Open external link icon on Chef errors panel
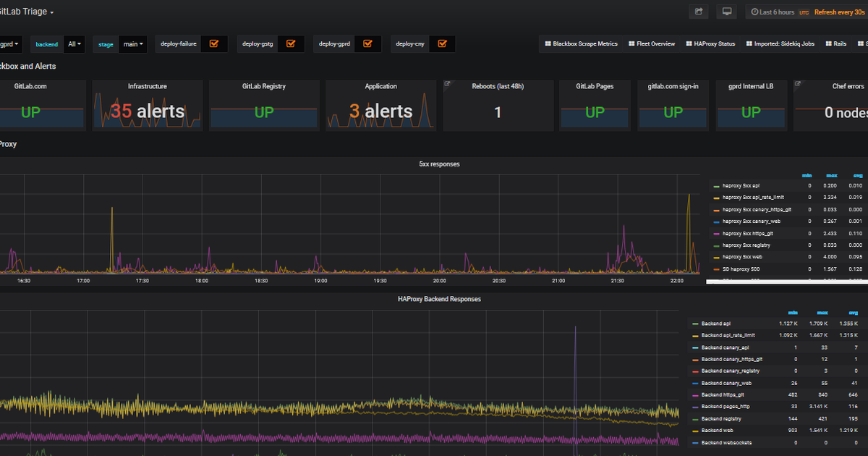 tap(798, 84)
